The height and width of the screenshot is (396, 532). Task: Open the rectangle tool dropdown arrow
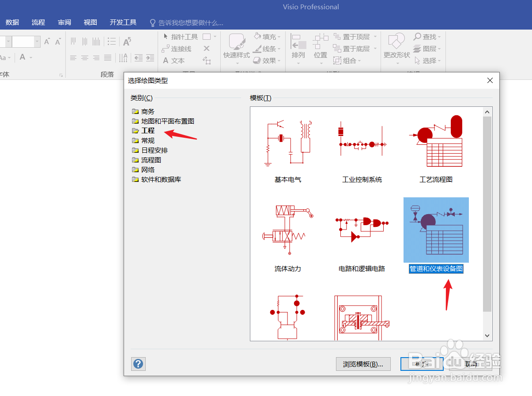pos(215,37)
